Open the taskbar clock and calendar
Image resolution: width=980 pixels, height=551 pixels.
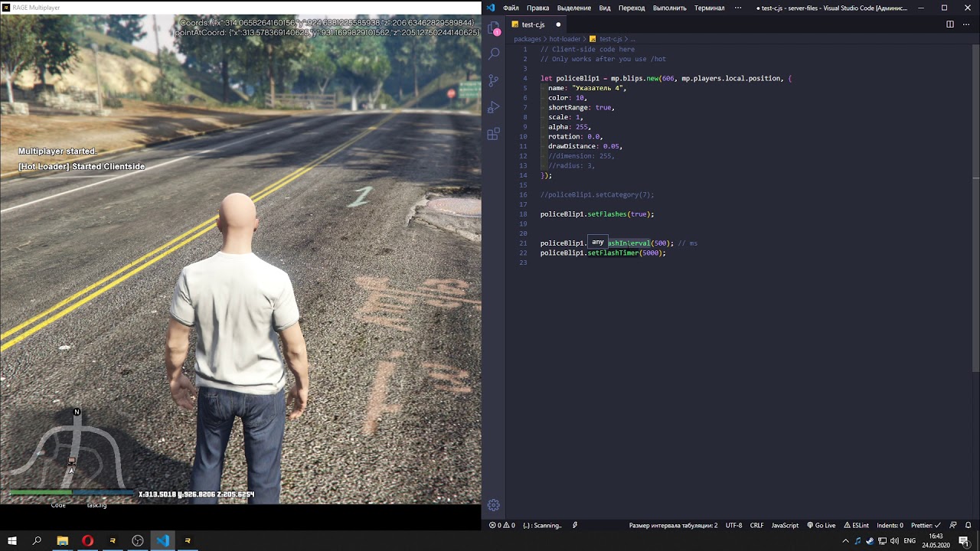tap(936, 540)
